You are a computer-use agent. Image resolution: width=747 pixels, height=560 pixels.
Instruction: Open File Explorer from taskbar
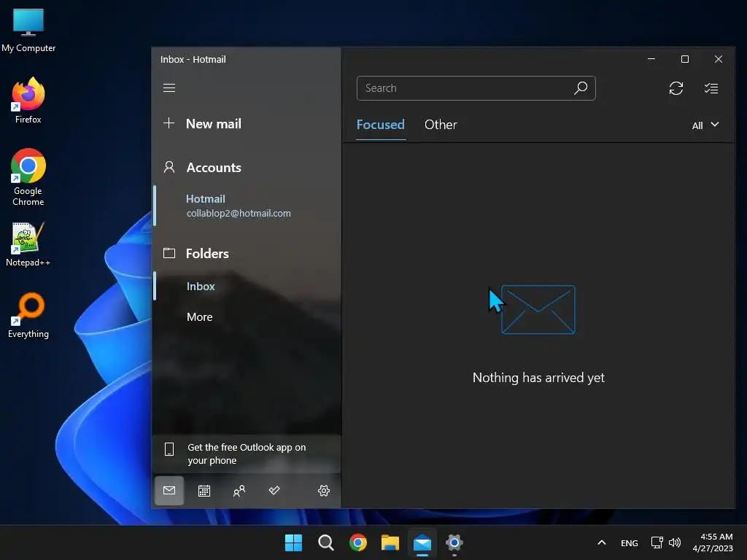[x=390, y=542]
